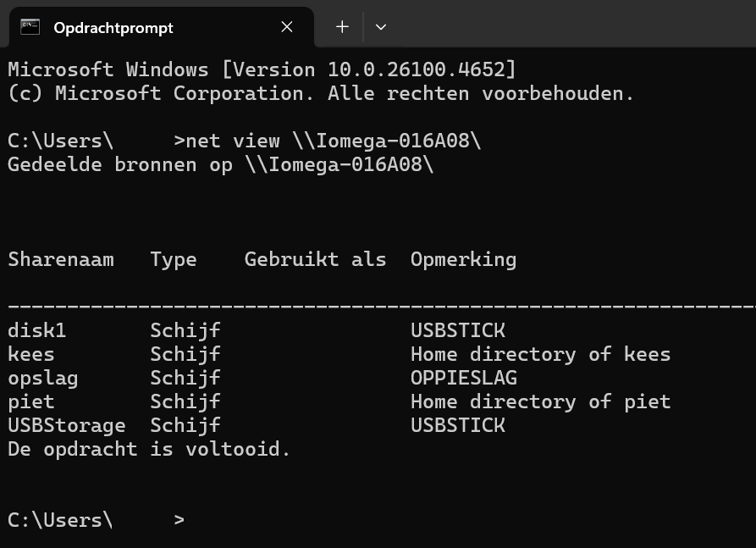Click the Opmerking column header
The height and width of the screenshot is (548, 756).
pyautogui.click(x=463, y=260)
